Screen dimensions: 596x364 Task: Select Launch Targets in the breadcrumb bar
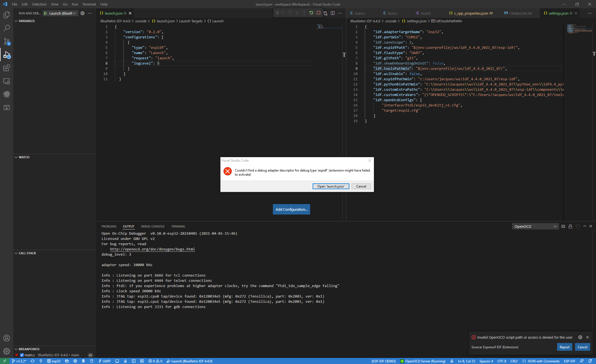[x=191, y=21]
